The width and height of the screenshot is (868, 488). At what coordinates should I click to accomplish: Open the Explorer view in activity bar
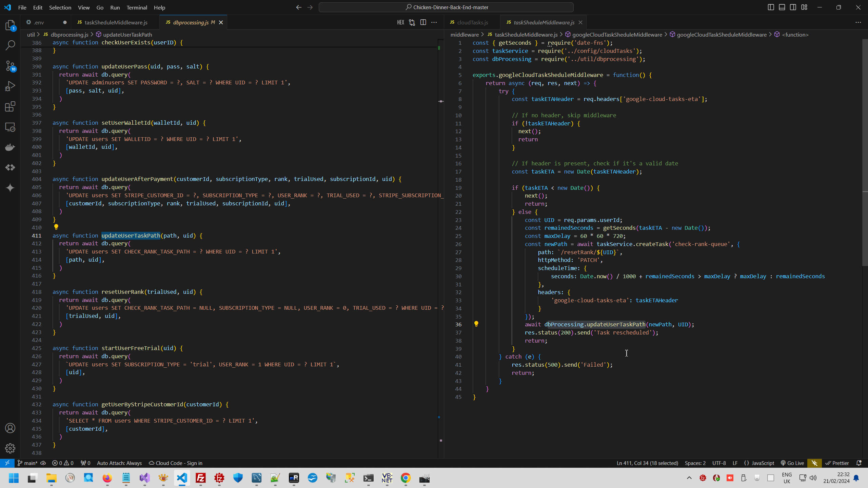click(10, 25)
